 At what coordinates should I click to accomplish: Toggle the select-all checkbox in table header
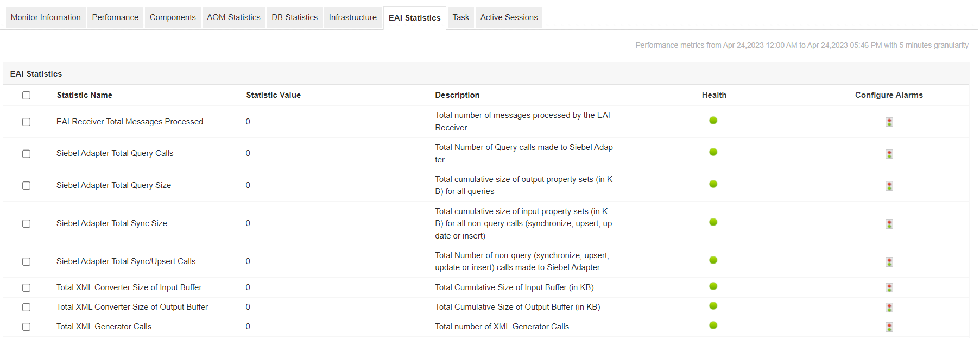[26, 96]
